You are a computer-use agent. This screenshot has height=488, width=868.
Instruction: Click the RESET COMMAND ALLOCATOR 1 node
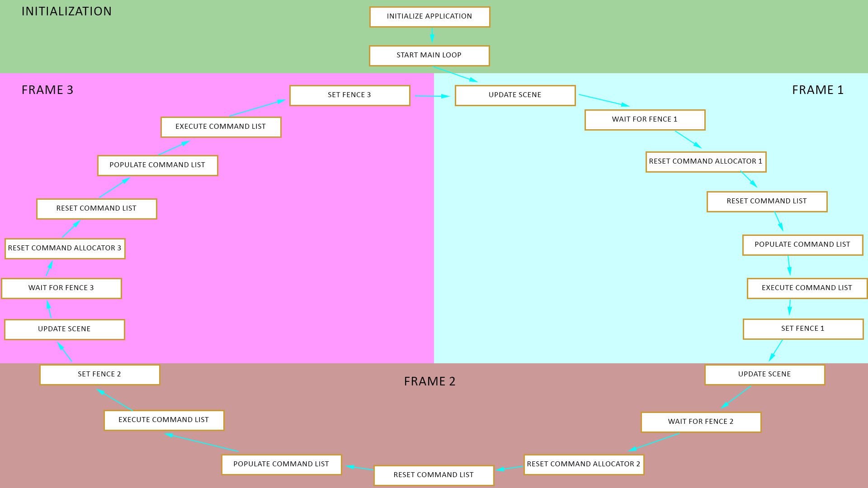pyautogui.click(x=705, y=161)
